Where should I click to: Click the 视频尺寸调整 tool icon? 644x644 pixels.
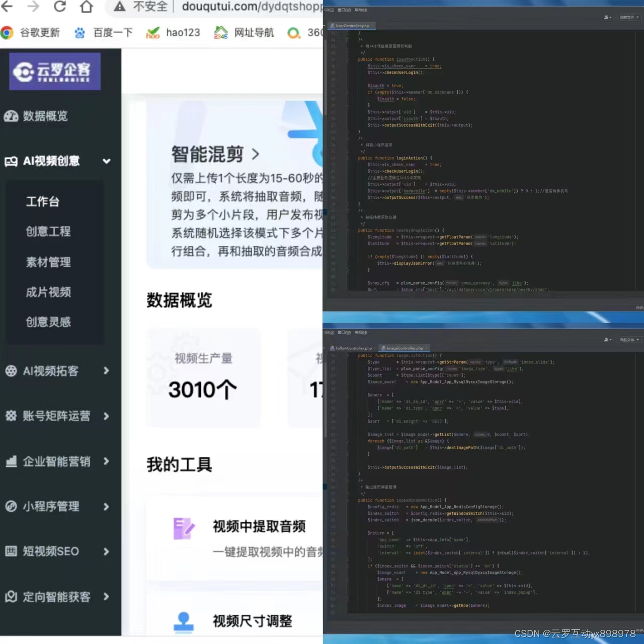[184, 621]
